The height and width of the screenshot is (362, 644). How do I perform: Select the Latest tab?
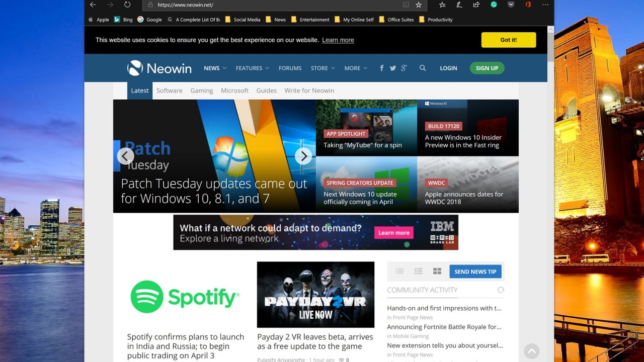pyautogui.click(x=140, y=90)
